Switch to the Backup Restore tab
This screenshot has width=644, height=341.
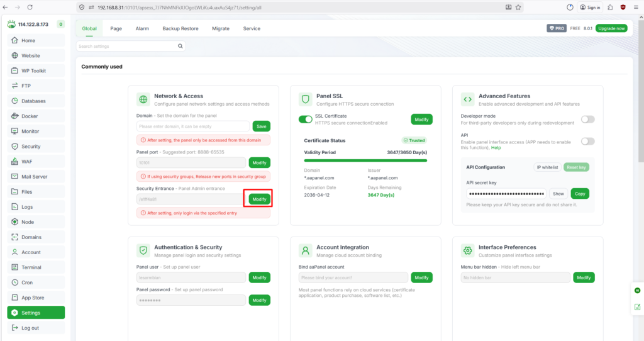[x=180, y=29]
